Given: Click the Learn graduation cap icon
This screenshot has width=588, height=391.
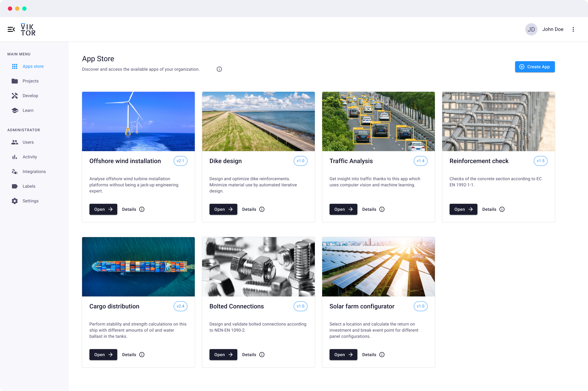Looking at the screenshot, I should 15,110.
